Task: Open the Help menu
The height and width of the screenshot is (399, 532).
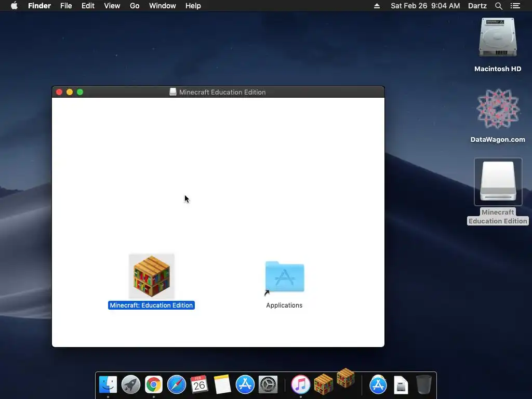Action: coord(193,6)
